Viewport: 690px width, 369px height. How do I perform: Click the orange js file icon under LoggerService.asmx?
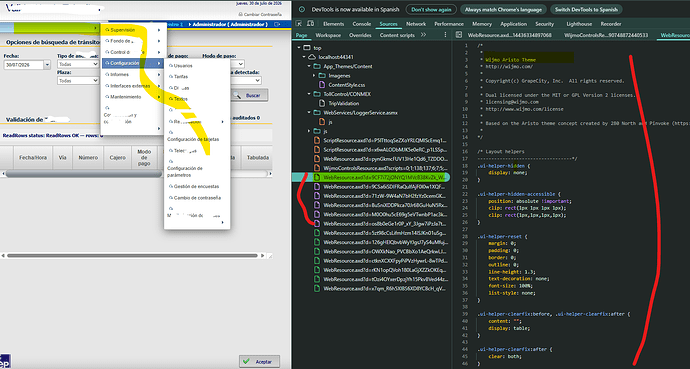coord(322,122)
